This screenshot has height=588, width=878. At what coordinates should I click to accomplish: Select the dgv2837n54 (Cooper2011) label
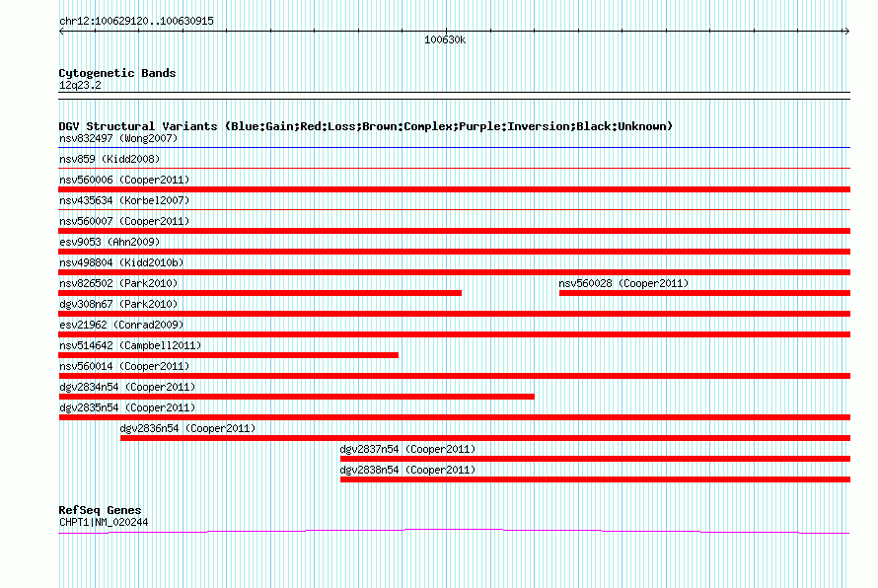(407, 449)
